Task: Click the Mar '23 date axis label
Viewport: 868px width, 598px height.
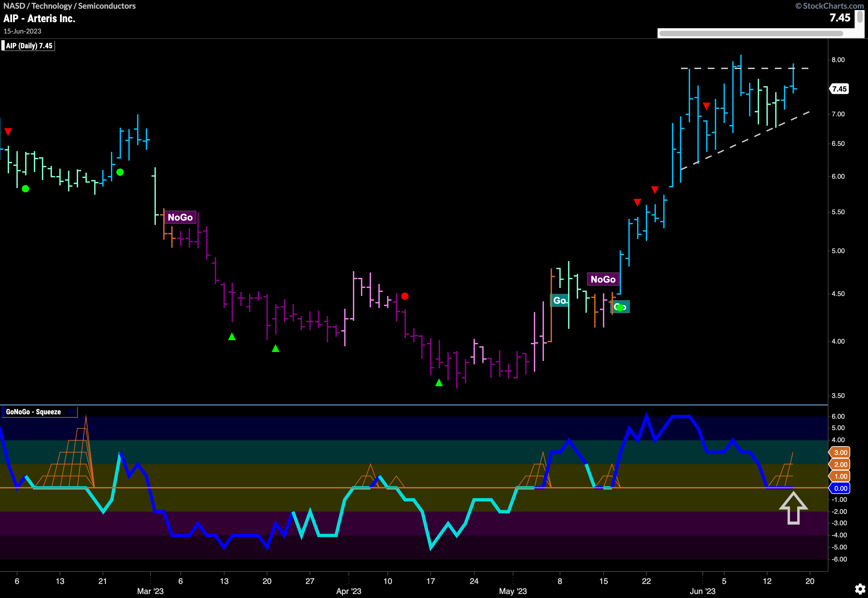Action: (150, 591)
